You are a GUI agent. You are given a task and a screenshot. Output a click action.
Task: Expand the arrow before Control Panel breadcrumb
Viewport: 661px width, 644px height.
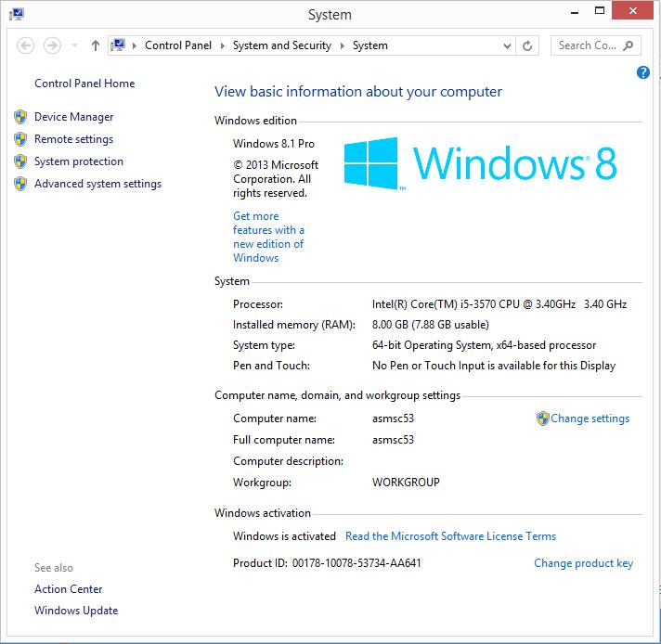pos(135,45)
